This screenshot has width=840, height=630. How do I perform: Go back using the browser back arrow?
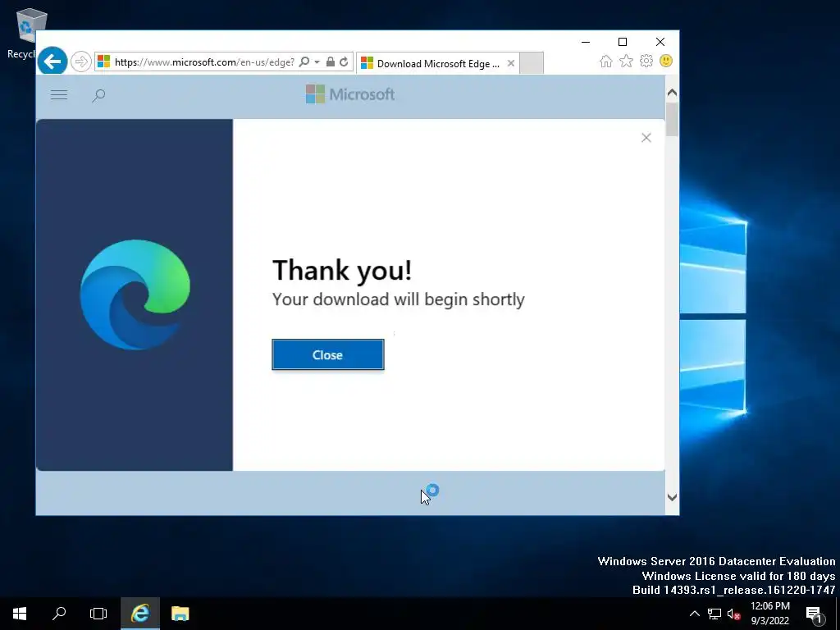(52, 62)
